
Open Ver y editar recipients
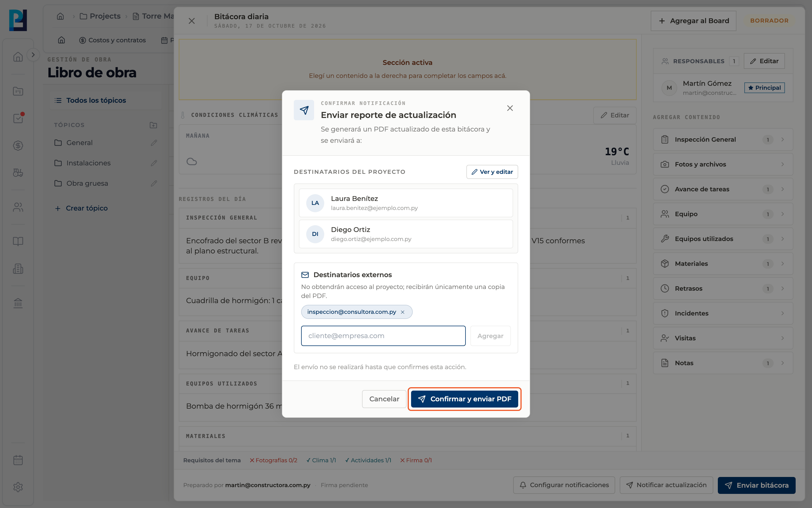pos(492,172)
